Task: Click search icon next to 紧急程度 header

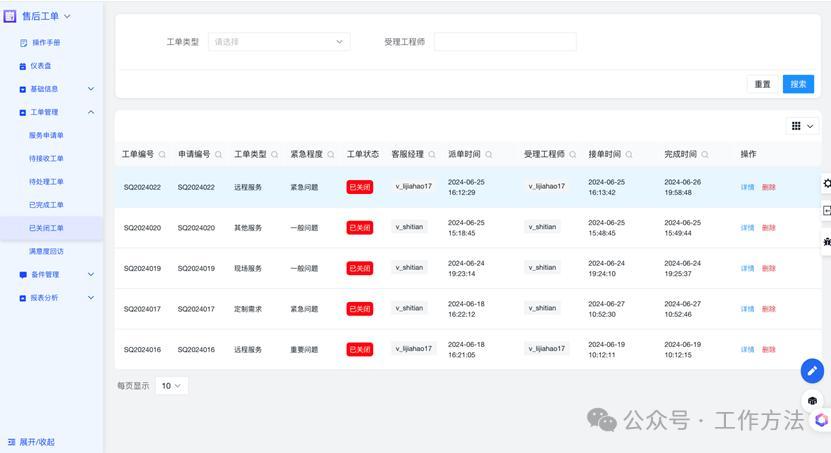Action: [331, 155]
